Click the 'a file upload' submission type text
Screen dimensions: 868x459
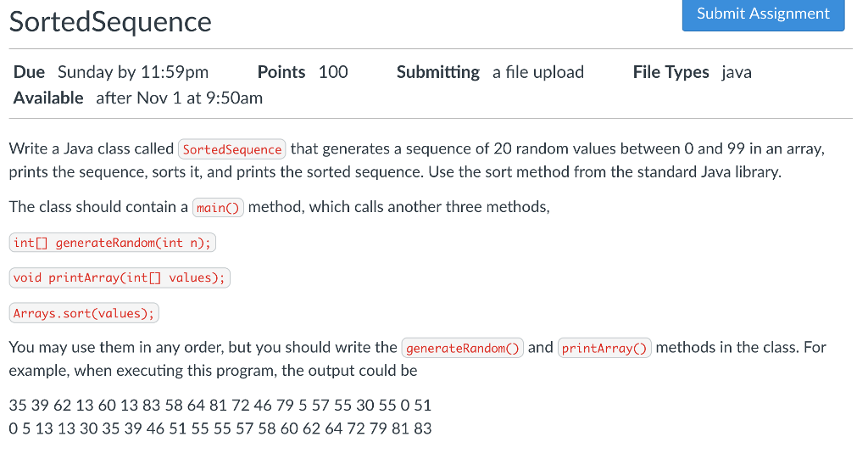coord(538,72)
